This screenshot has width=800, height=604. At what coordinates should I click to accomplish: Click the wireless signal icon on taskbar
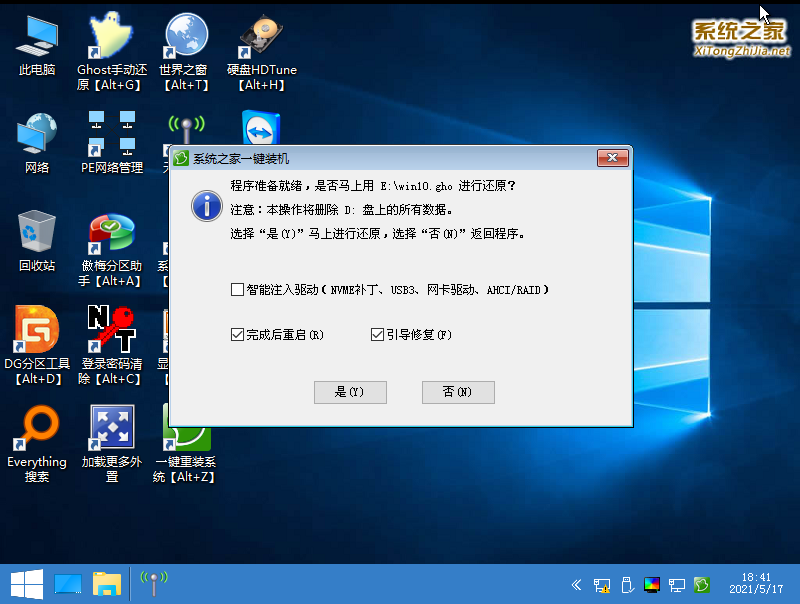tap(154, 584)
